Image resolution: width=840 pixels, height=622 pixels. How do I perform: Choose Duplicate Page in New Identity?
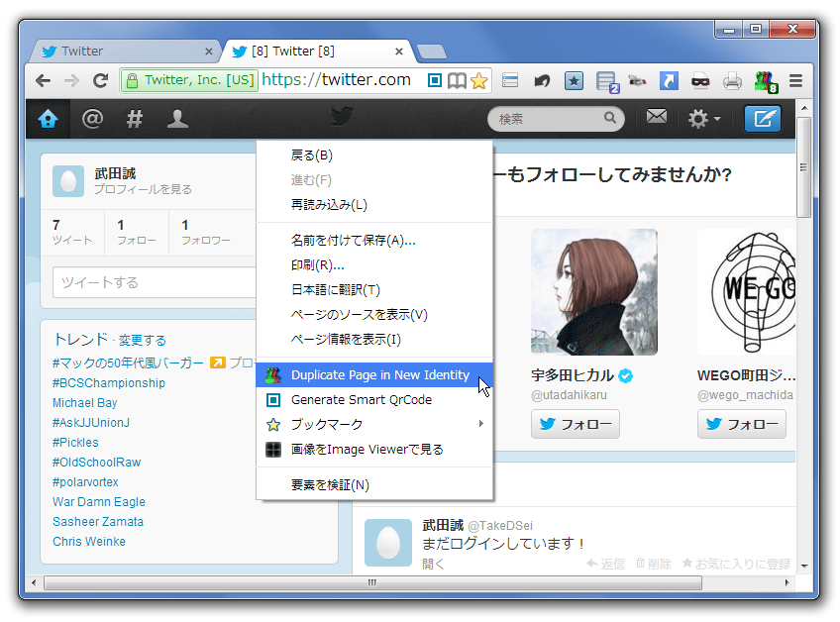[x=374, y=375]
